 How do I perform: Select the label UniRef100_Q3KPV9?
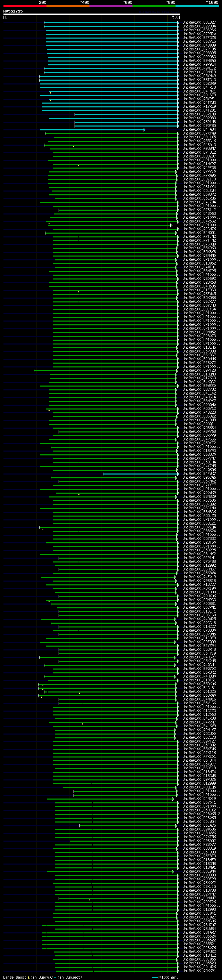[x=199, y=436]
